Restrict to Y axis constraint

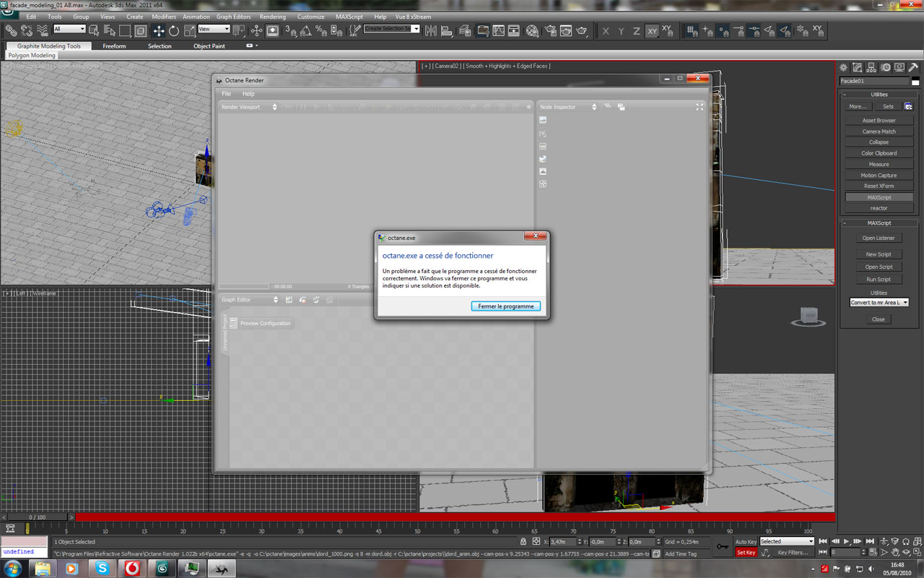tap(621, 31)
